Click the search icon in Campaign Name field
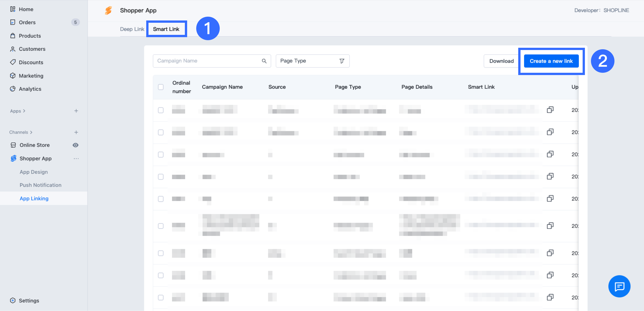644x311 pixels. pyautogui.click(x=264, y=61)
